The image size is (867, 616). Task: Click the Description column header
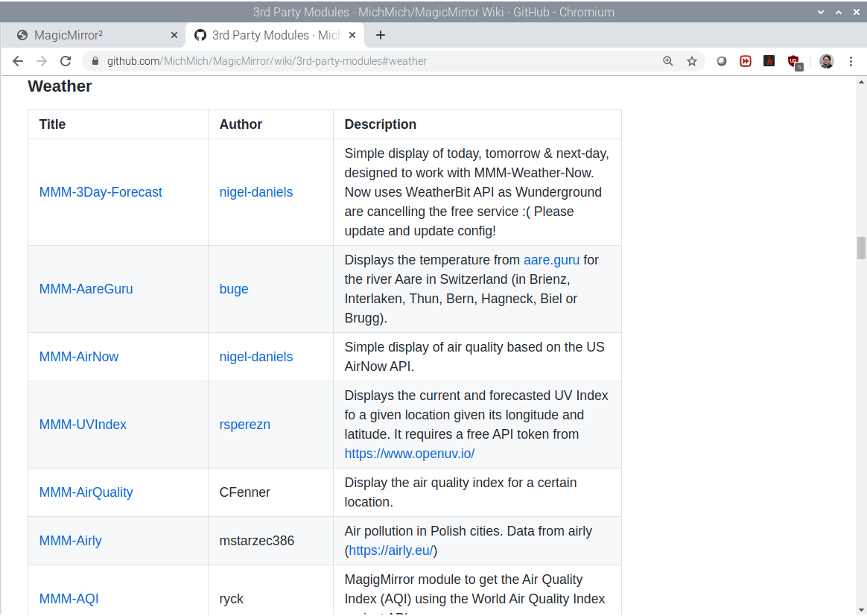coord(381,124)
